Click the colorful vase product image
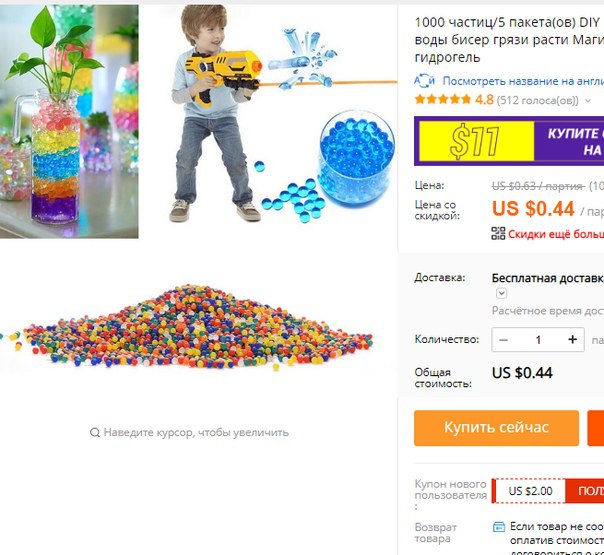 coord(69,121)
